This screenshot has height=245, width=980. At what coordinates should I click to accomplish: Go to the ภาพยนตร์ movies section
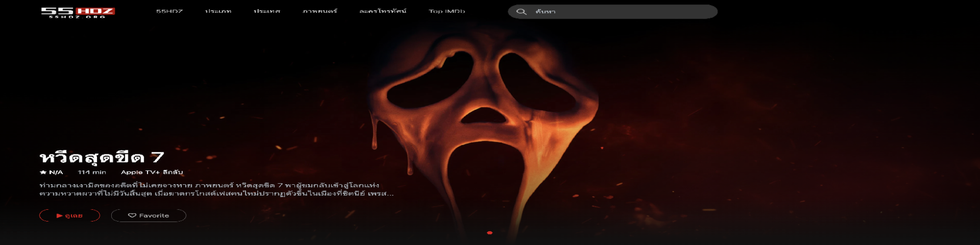(x=320, y=11)
